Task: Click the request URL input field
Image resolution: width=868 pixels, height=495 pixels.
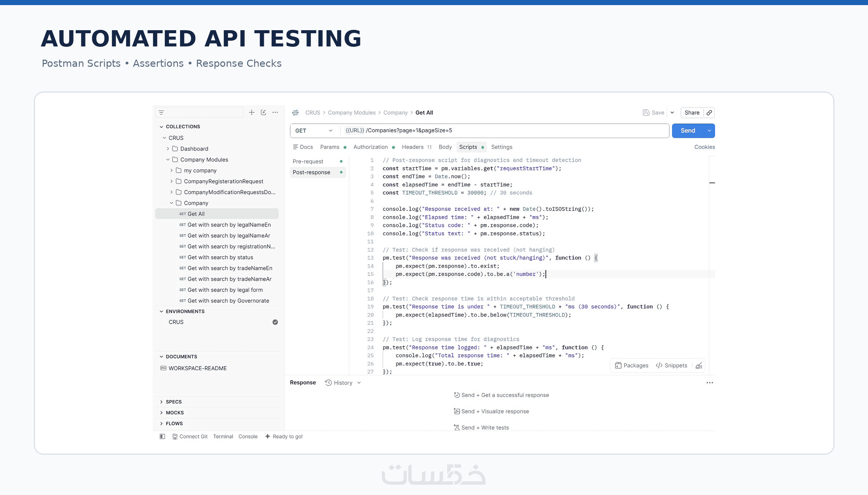Action: coord(505,131)
